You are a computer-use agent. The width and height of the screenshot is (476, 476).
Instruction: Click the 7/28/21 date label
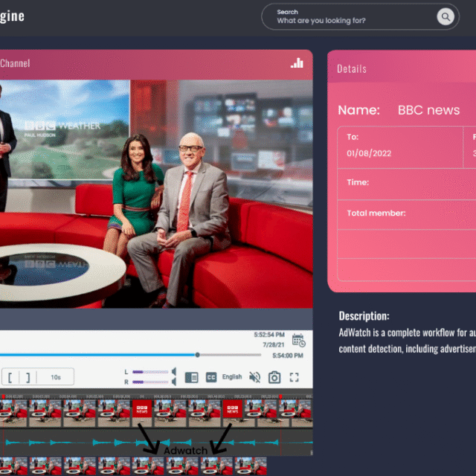point(274,345)
